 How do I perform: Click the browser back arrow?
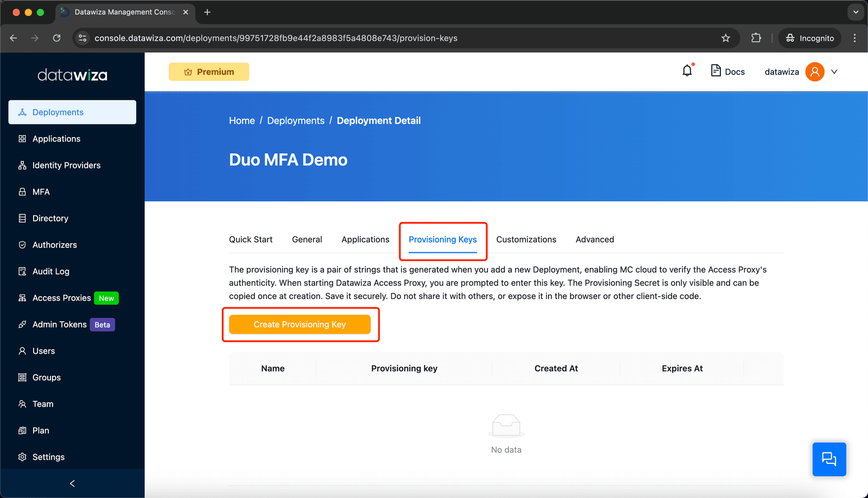(14, 38)
